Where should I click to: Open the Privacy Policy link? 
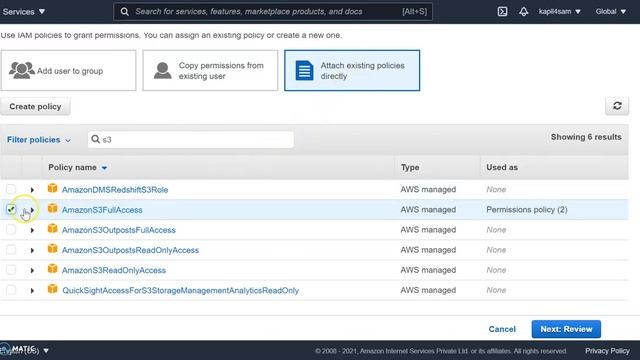(x=607, y=351)
